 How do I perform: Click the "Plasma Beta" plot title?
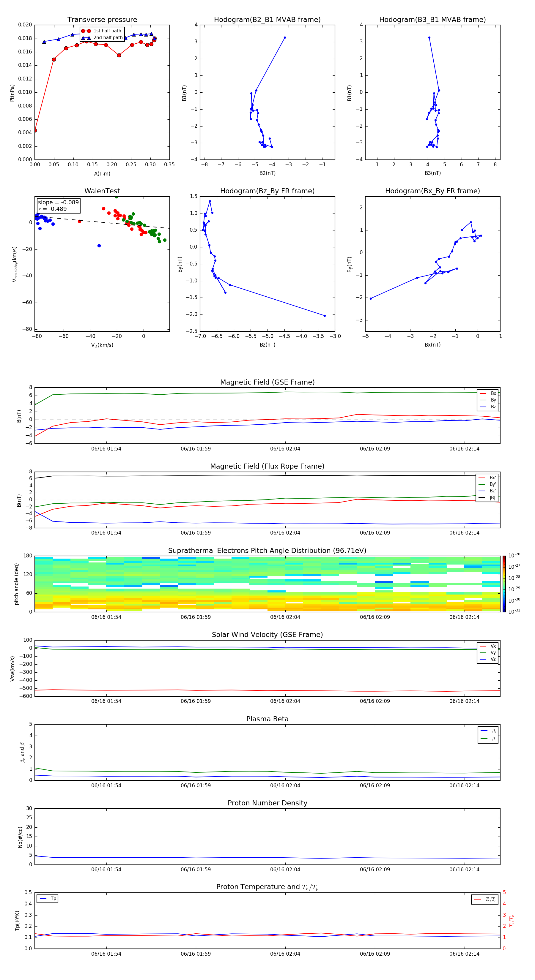point(267,719)
